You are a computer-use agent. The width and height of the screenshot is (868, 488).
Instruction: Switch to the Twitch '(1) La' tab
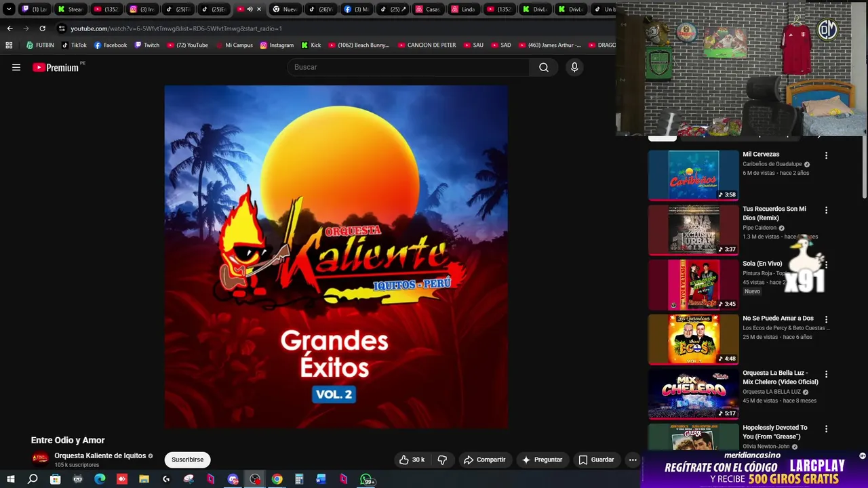[x=34, y=9]
